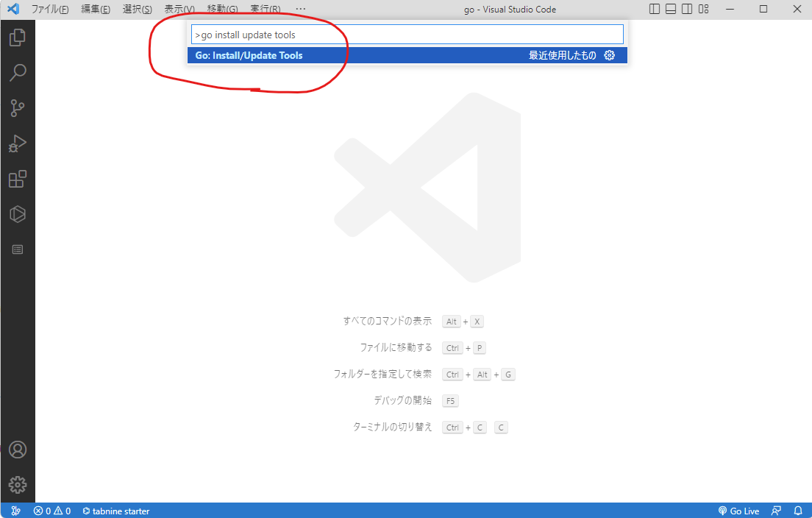Image resolution: width=812 pixels, height=518 pixels.
Task: Click the window title go - Visual Studio Code
Action: tap(510, 10)
